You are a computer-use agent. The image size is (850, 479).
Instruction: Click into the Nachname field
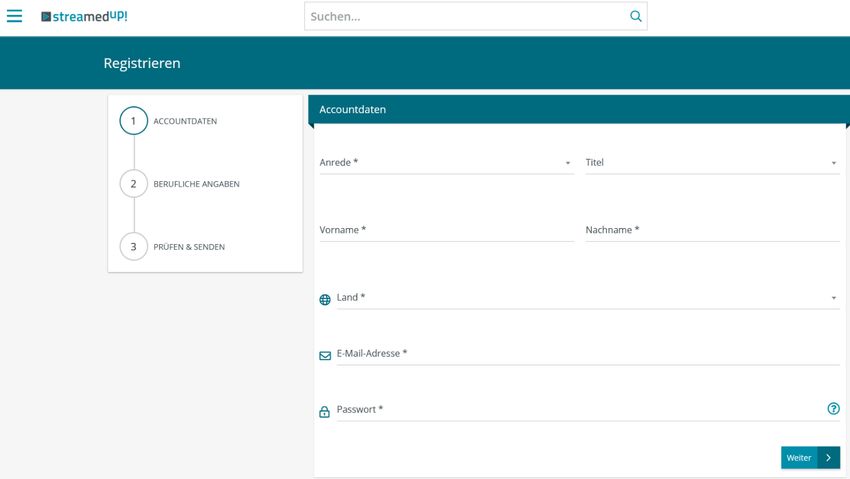click(711, 230)
